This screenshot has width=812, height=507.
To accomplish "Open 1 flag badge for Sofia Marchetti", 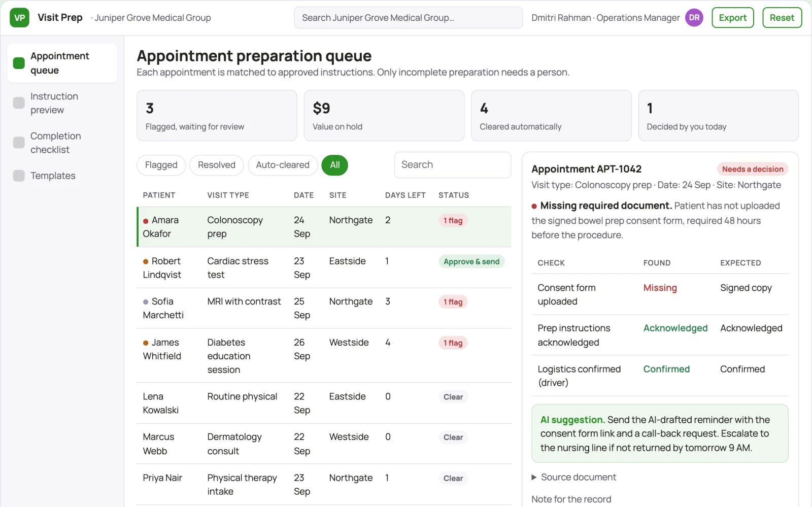I will 453,302.
